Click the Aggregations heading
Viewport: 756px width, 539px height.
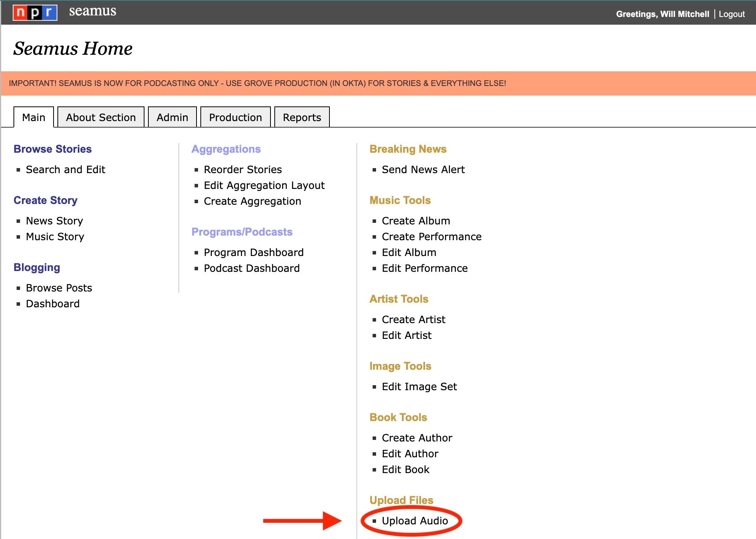pyautogui.click(x=226, y=149)
